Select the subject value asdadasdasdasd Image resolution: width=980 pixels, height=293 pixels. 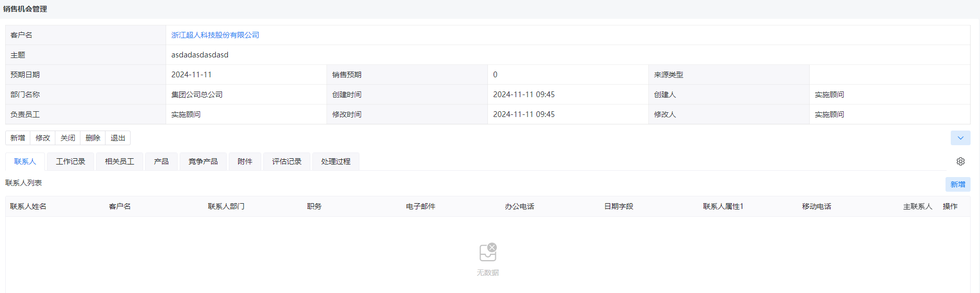coord(200,55)
